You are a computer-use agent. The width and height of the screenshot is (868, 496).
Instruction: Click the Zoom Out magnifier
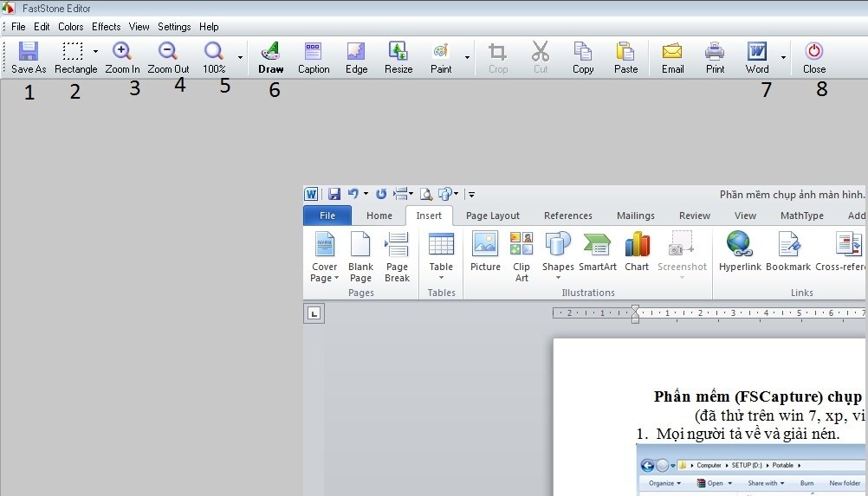click(168, 57)
